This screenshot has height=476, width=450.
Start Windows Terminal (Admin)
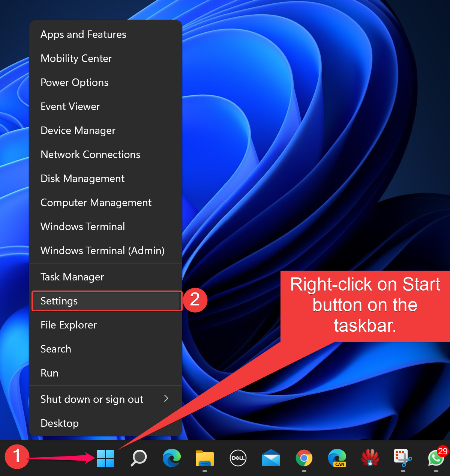(x=105, y=251)
